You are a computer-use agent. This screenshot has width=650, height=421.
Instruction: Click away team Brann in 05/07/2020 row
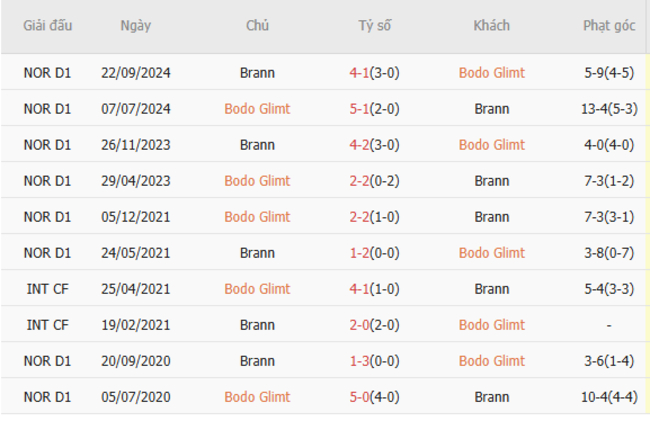(x=491, y=397)
